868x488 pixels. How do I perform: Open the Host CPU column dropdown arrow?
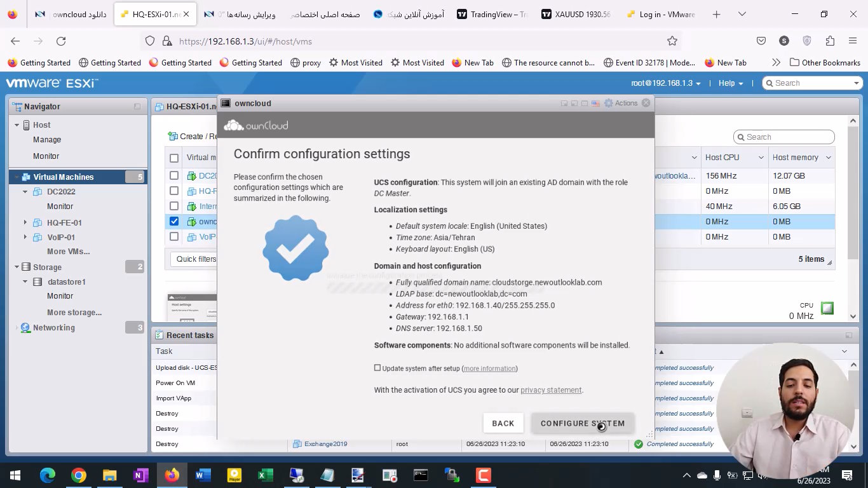761,158
